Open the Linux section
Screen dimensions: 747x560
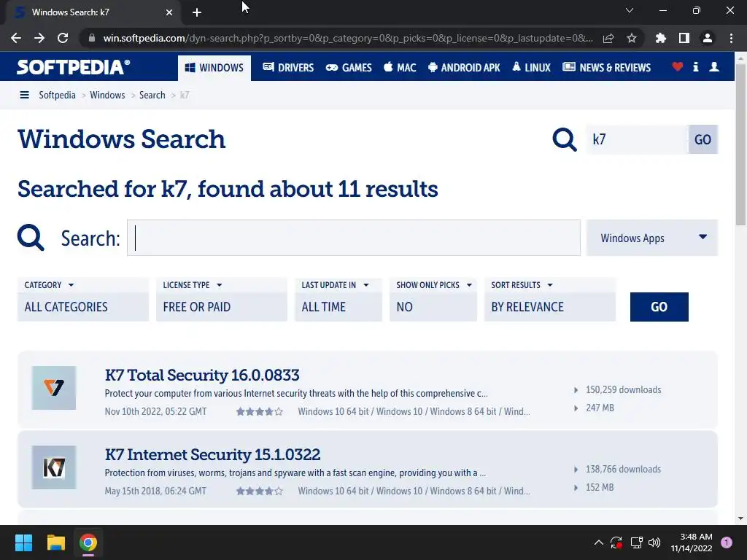click(x=531, y=68)
